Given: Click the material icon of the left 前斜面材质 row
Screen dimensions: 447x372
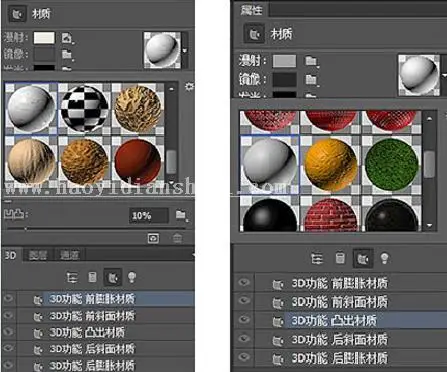Looking at the screenshot, I should pos(38,317).
